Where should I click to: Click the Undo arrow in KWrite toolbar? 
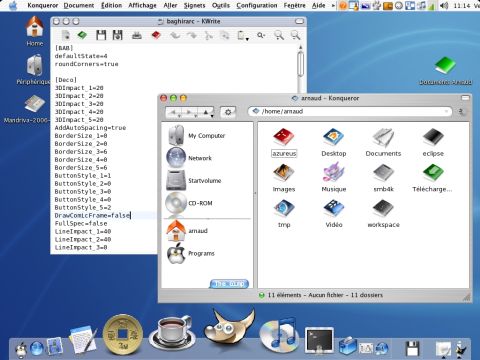[x=175, y=35]
